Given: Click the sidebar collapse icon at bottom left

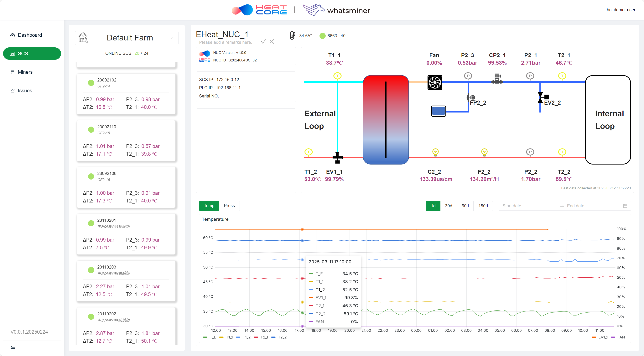Looking at the screenshot, I should pyautogui.click(x=13, y=347).
